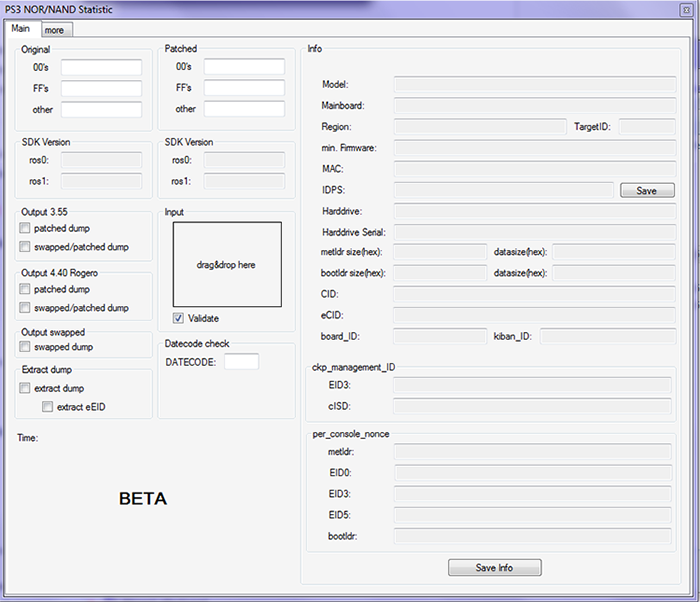Click the per_console_nonce EID0 field
700x602 pixels.
(x=533, y=472)
